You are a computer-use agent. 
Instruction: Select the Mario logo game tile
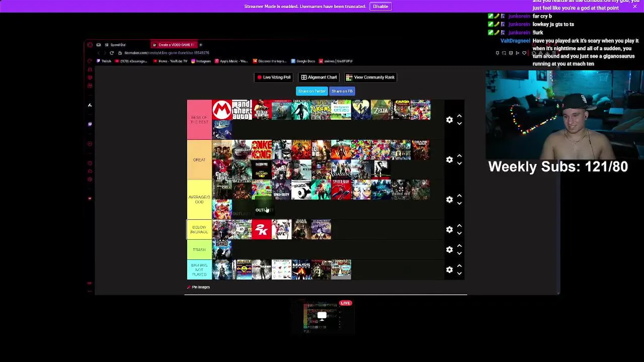(222, 110)
